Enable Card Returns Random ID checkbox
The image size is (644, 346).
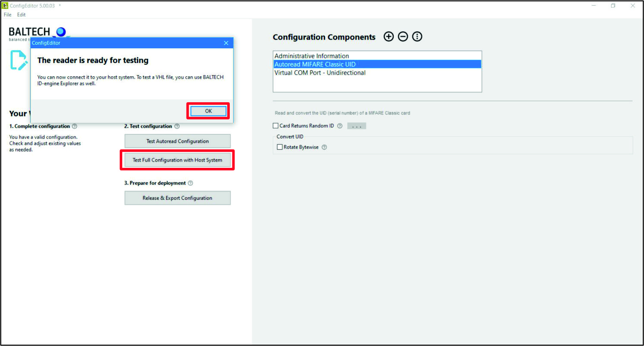coord(276,126)
